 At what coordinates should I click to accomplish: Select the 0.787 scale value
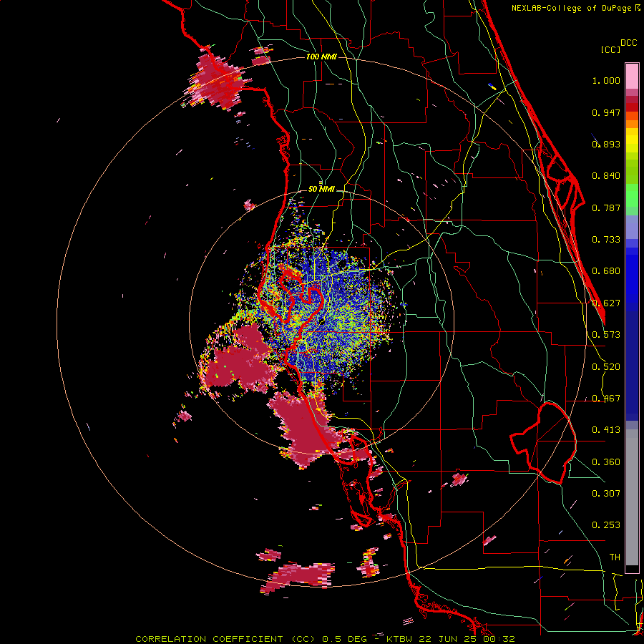(606, 208)
